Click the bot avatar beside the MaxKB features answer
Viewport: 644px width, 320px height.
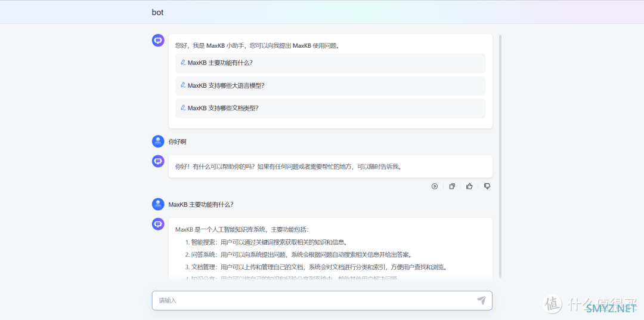pos(158,224)
